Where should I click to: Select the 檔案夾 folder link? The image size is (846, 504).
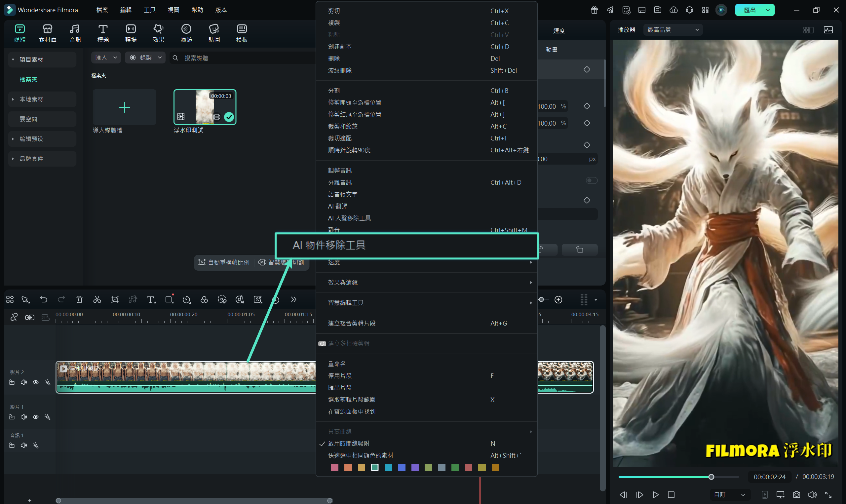point(28,79)
